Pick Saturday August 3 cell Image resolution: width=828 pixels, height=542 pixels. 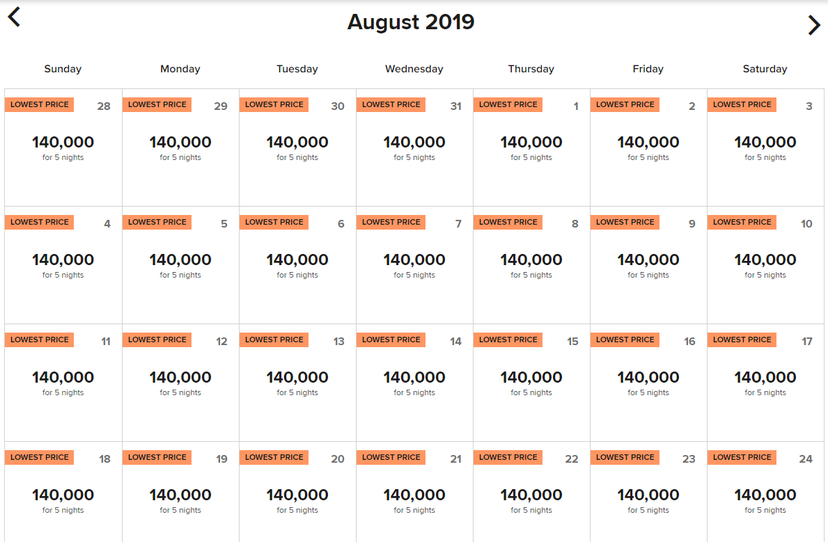click(x=765, y=148)
